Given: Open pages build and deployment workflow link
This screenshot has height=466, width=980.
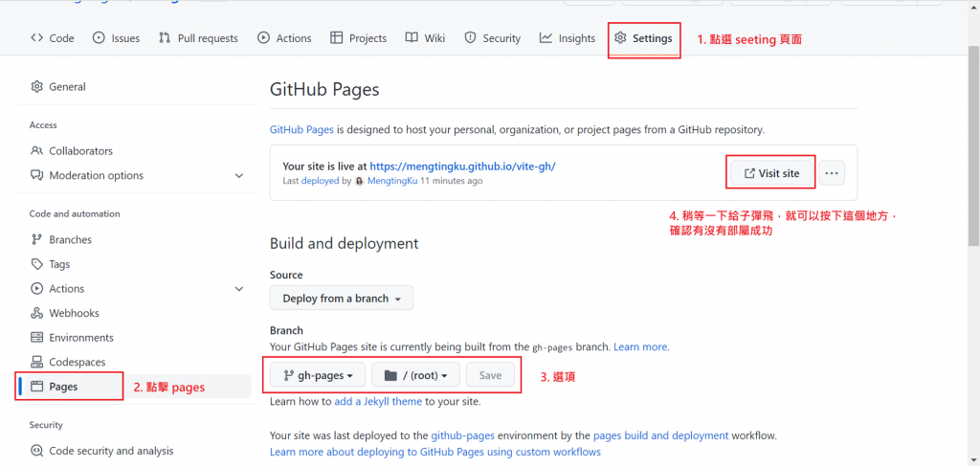Looking at the screenshot, I should [660, 435].
